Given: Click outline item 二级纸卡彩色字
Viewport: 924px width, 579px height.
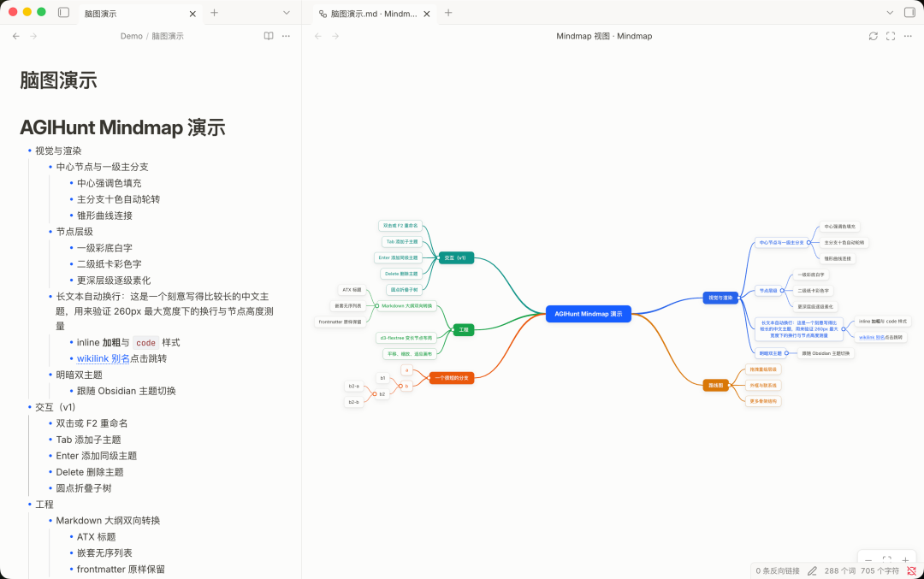Looking at the screenshot, I should 109,264.
